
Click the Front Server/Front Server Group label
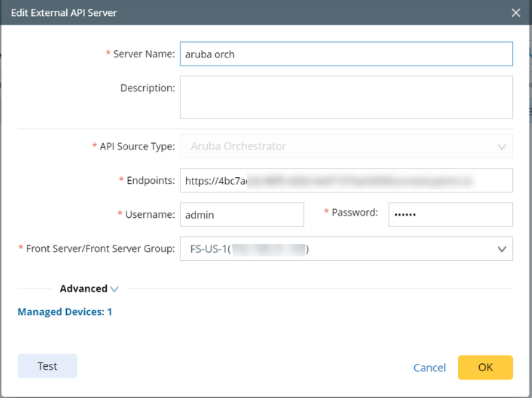coord(100,249)
